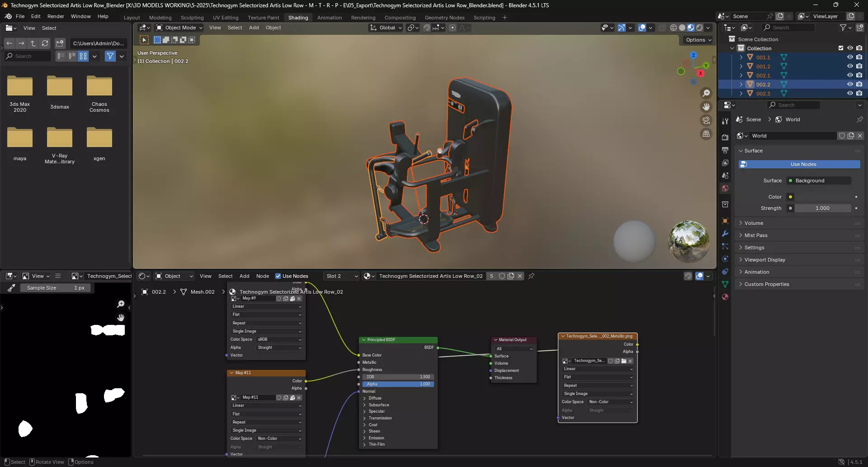
Task: Select the material preview shading mode sphere
Action: [691, 28]
